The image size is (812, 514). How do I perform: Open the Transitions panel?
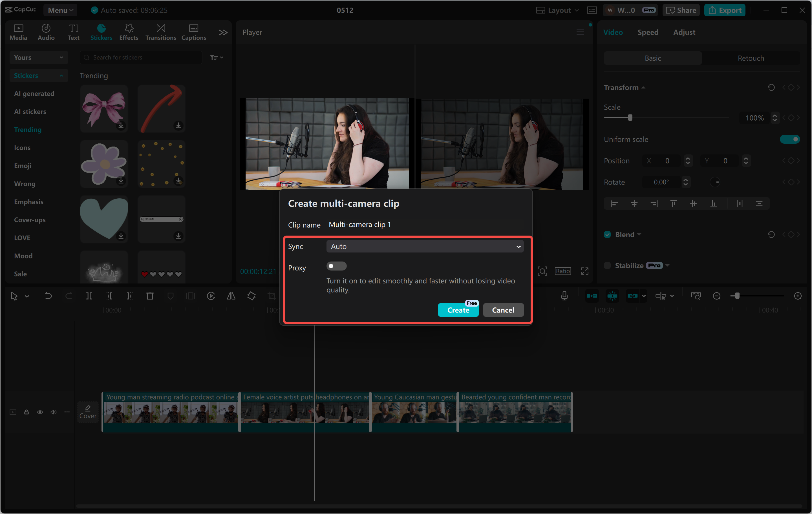tap(161, 32)
